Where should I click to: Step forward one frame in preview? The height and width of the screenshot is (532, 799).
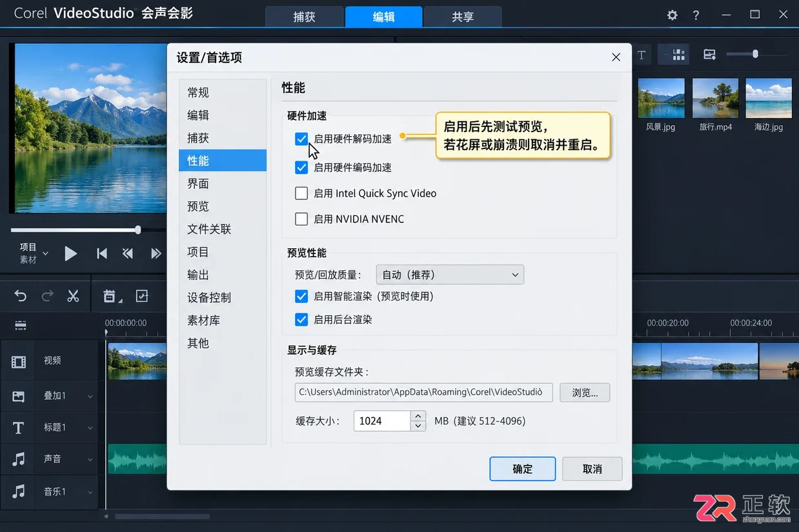(x=156, y=253)
